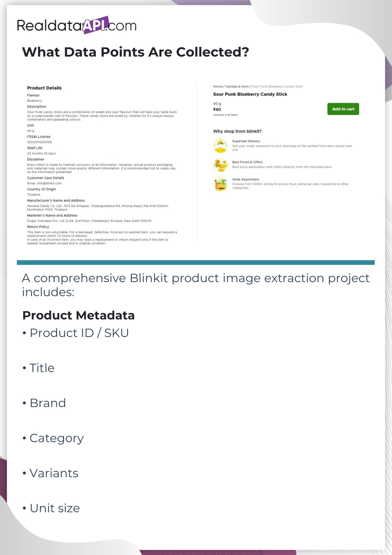
Task: Click the What Data Points Are Collected heading
Action: (x=136, y=52)
